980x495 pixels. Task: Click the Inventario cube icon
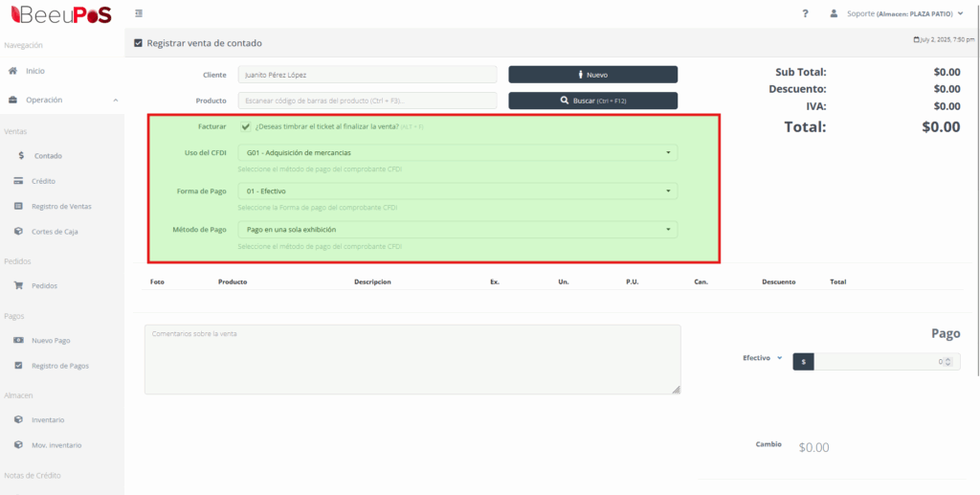click(x=19, y=420)
